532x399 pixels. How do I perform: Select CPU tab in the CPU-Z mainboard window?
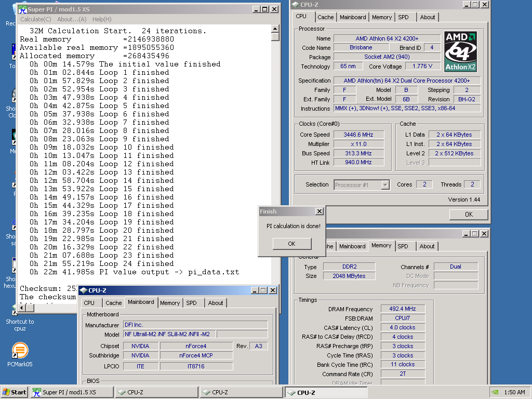tap(89, 303)
